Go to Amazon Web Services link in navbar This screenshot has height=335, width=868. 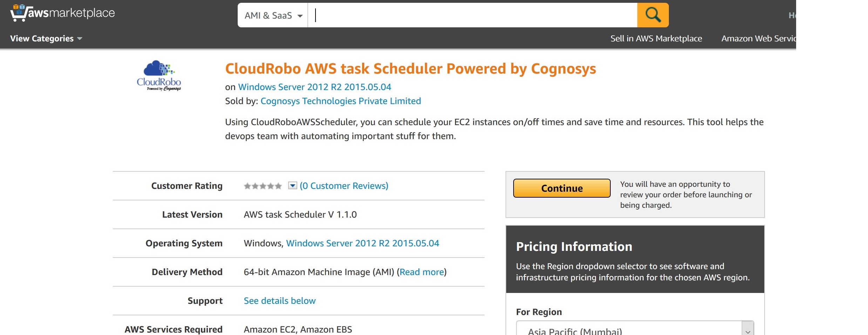tap(758, 39)
